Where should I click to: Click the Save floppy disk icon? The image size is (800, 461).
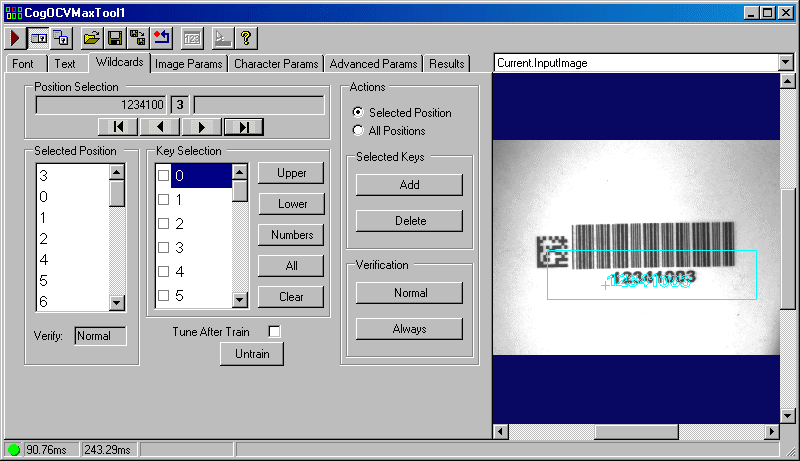[115, 38]
